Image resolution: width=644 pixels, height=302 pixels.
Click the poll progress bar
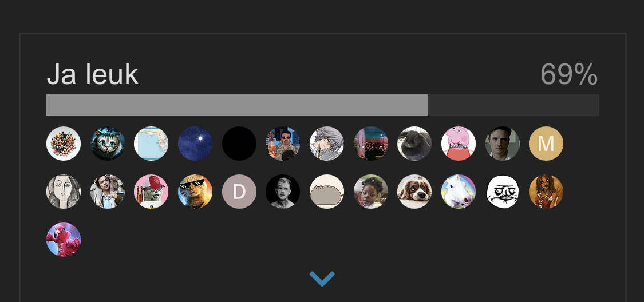(322, 105)
